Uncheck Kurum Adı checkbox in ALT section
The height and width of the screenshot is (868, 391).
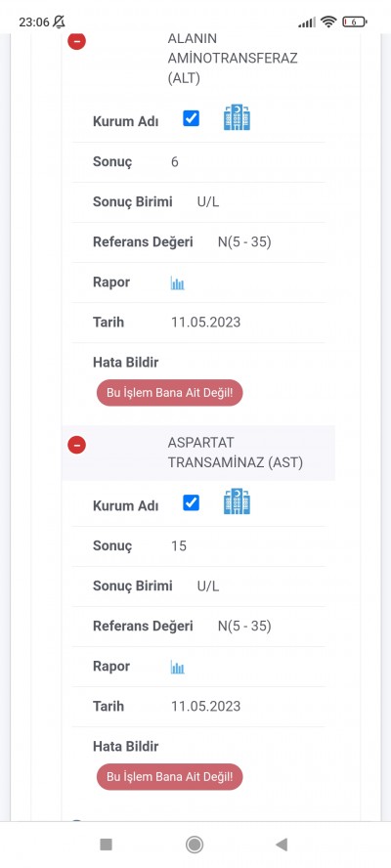coord(191,118)
